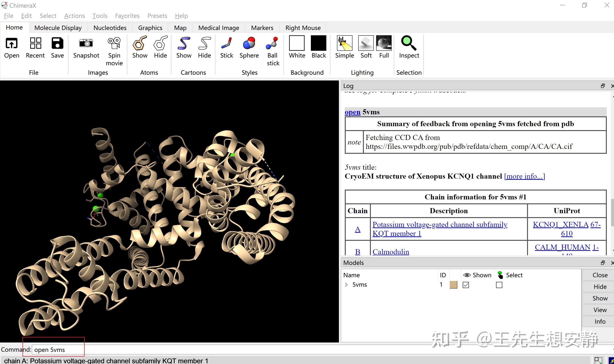Open the Tools menu
614x364 pixels.
click(x=100, y=16)
